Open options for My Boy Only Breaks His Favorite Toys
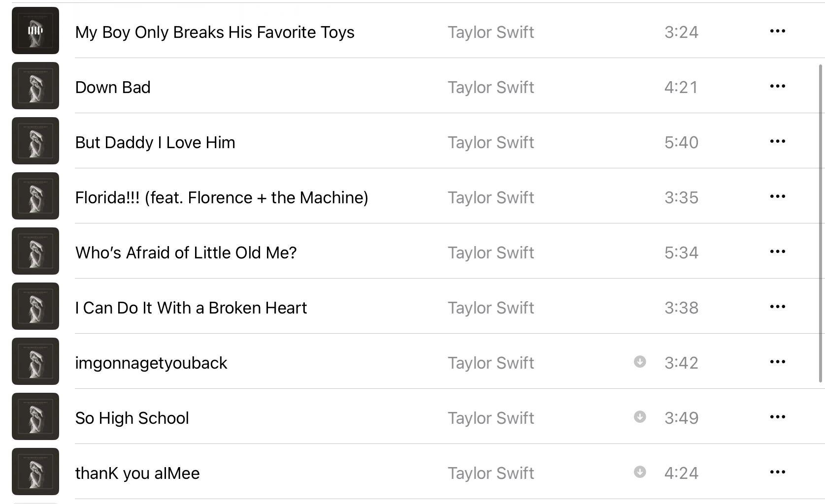The width and height of the screenshot is (825, 504). coord(777,31)
